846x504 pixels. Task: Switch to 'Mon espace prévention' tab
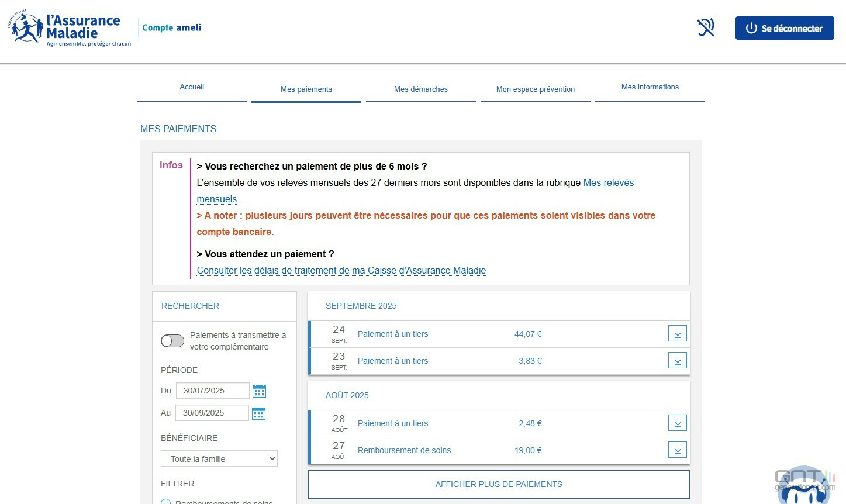tap(535, 89)
